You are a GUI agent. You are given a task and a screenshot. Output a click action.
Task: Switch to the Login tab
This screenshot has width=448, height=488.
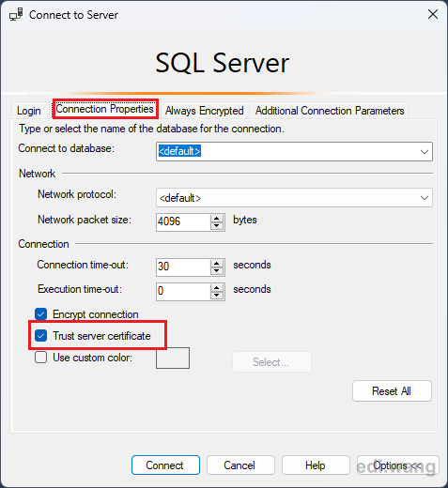coord(29,111)
